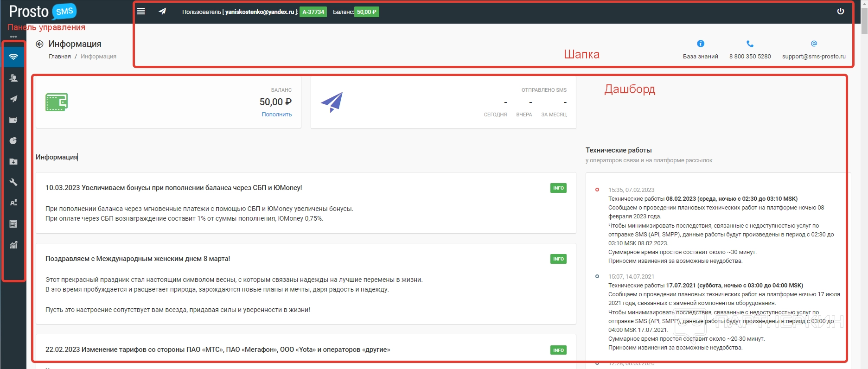Click the ЗА МЕСЯЦ sent SMS label
Screen dimensions: 868x369
(x=554, y=115)
